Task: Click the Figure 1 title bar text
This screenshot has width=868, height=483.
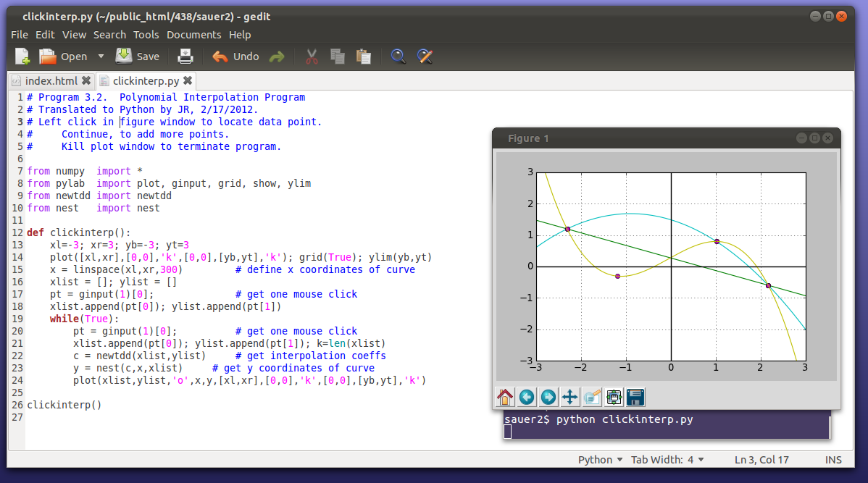Action: 528,138
